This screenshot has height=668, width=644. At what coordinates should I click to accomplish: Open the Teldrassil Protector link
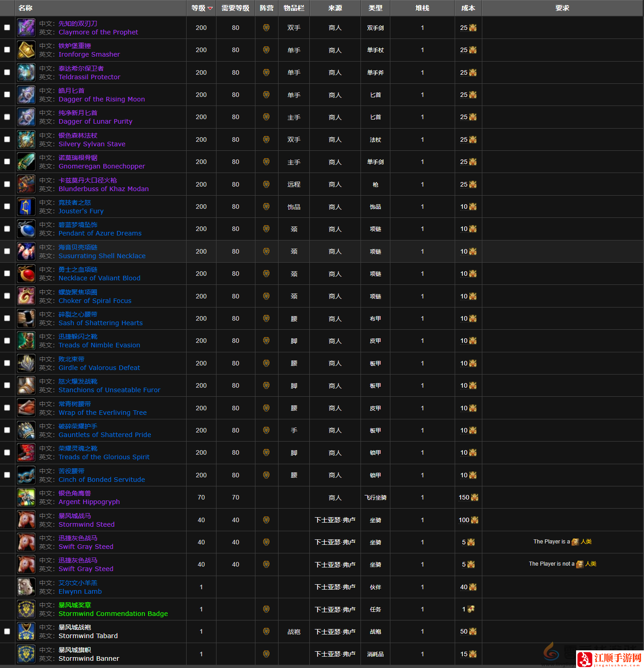pos(89,77)
